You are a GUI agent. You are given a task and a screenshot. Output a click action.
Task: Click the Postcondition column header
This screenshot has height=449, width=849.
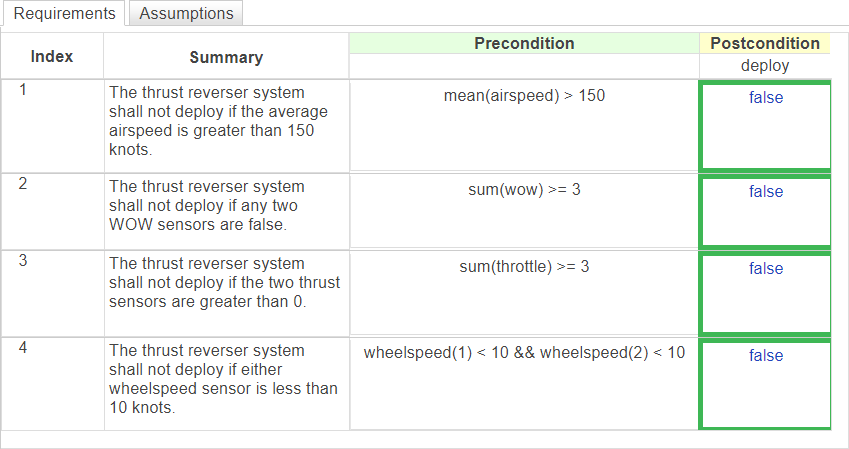(x=765, y=43)
